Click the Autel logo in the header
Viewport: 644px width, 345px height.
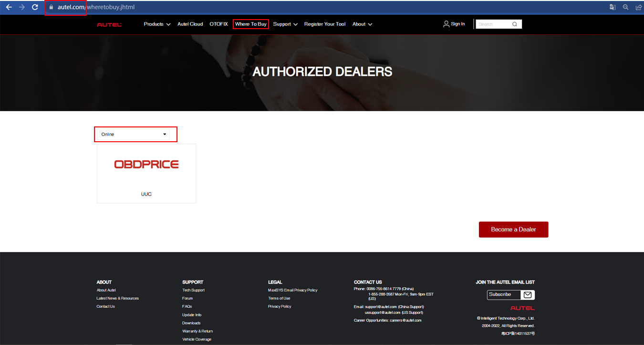109,24
